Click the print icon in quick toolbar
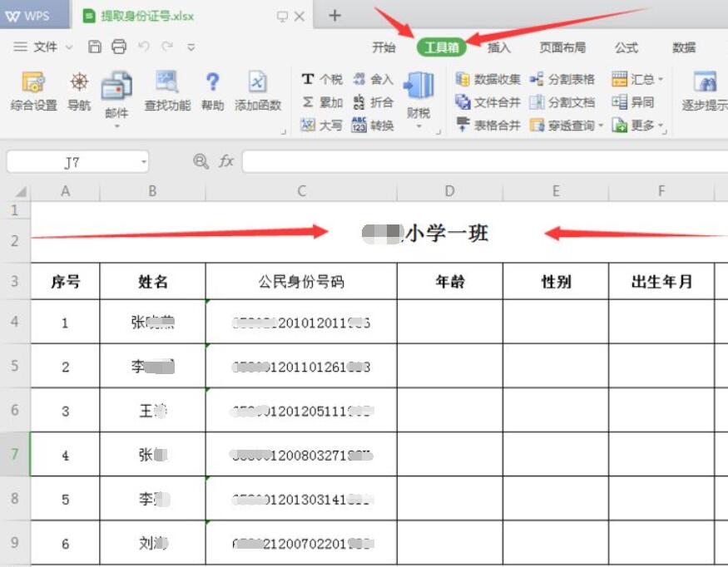The height and width of the screenshot is (567, 728). 118,47
